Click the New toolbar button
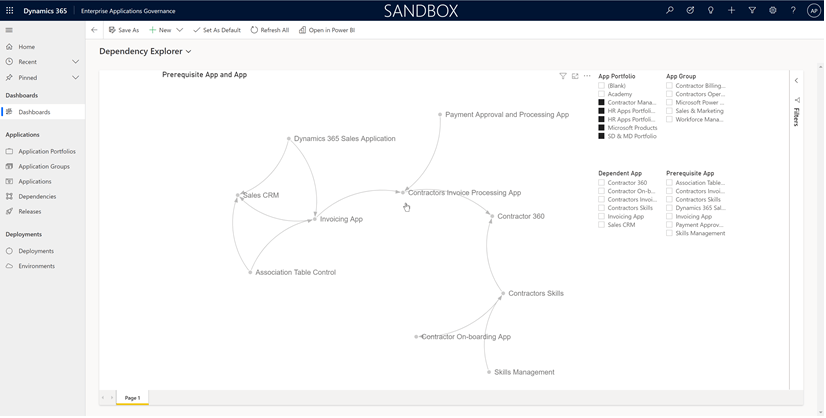 pos(160,30)
